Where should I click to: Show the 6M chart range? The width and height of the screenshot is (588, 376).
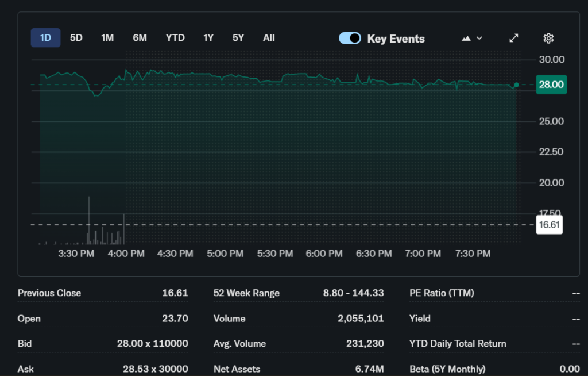pos(140,38)
